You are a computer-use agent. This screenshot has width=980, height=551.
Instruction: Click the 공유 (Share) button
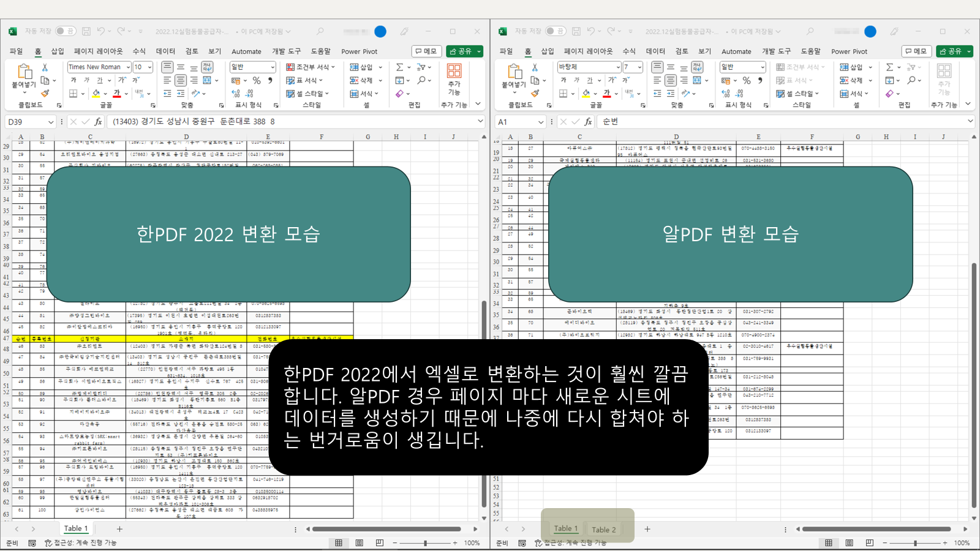point(464,51)
